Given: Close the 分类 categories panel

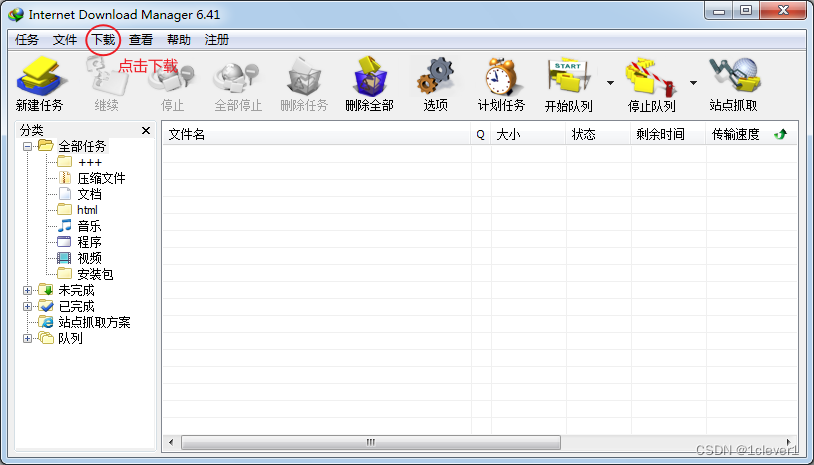Looking at the screenshot, I should coord(146,130).
